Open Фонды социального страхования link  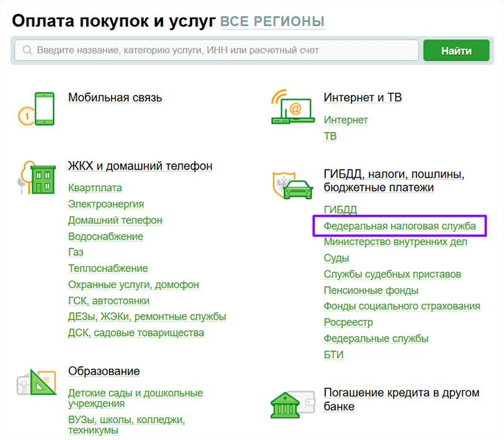coord(402,306)
